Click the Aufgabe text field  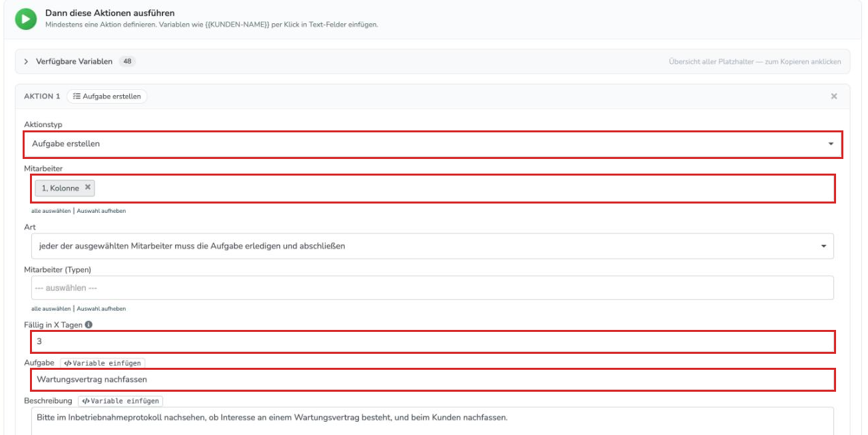pyautogui.click(x=433, y=379)
